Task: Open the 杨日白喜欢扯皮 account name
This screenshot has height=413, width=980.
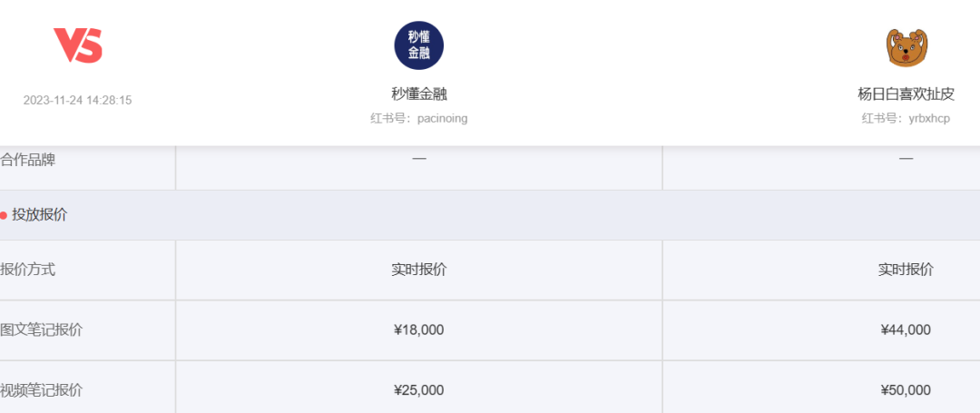Action: [906, 93]
